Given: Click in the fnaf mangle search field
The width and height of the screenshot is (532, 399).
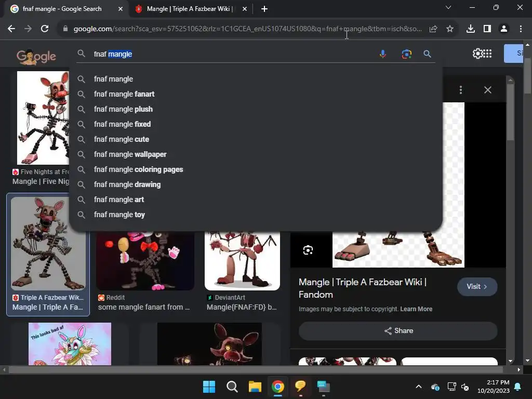Looking at the screenshot, I should pyautogui.click(x=234, y=54).
